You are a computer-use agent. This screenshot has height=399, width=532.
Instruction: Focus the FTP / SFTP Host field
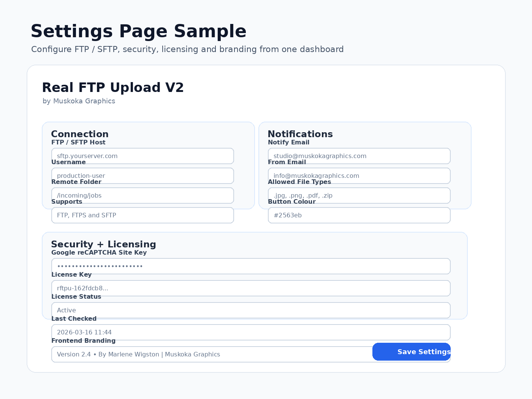(142, 156)
